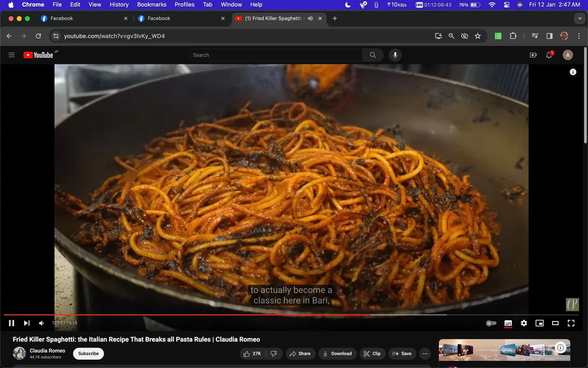Bookmark this page with the star

pos(477,36)
